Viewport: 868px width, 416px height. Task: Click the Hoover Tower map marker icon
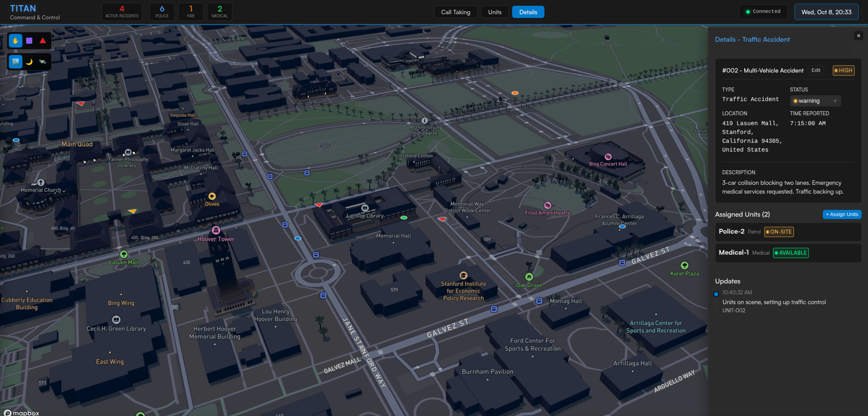coord(216,230)
